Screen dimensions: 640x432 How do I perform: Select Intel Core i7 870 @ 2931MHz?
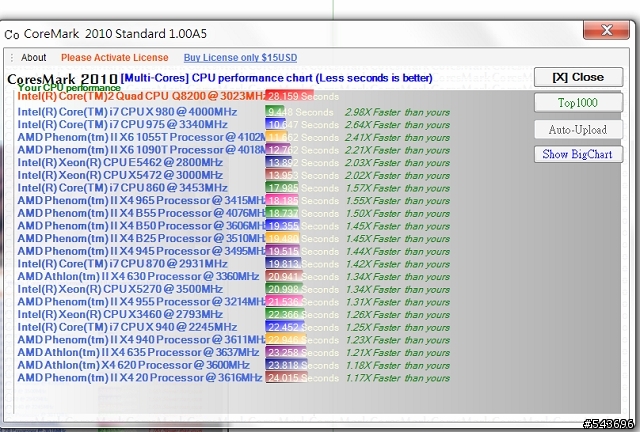pos(122,264)
